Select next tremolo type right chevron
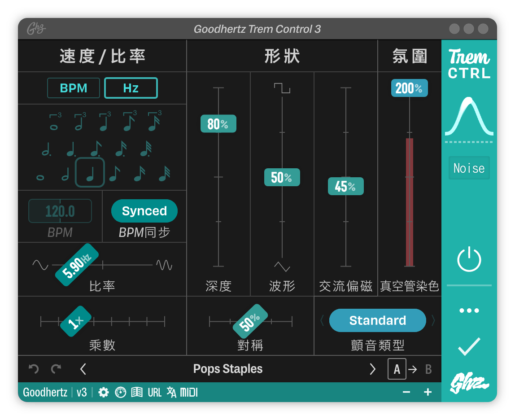Screen dimensions: 515x420 (x=433, y=320)
